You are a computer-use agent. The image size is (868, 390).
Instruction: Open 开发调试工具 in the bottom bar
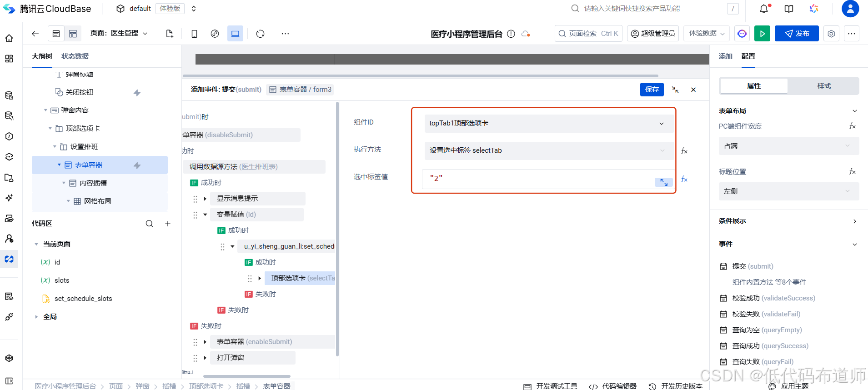coord(551,386)
